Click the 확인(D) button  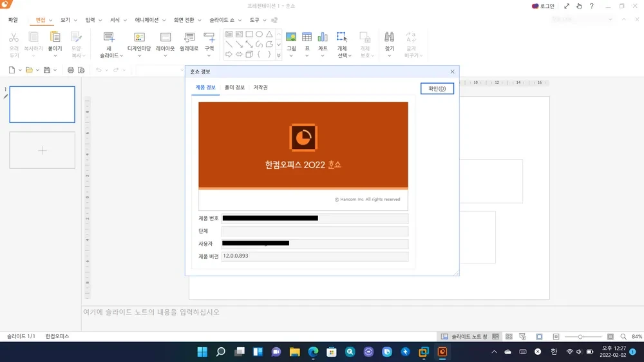(437, 89)
